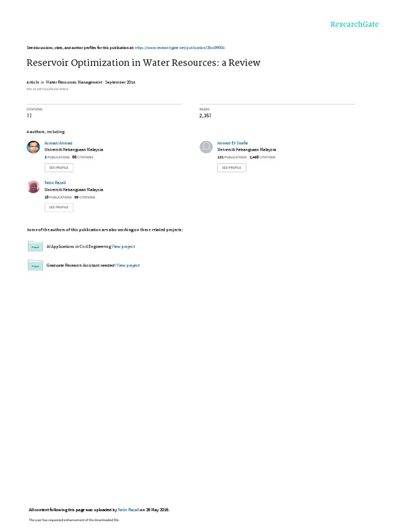
Task: Click the Graduate Research Assistant project icon
Action: click(x=35, y=265)
